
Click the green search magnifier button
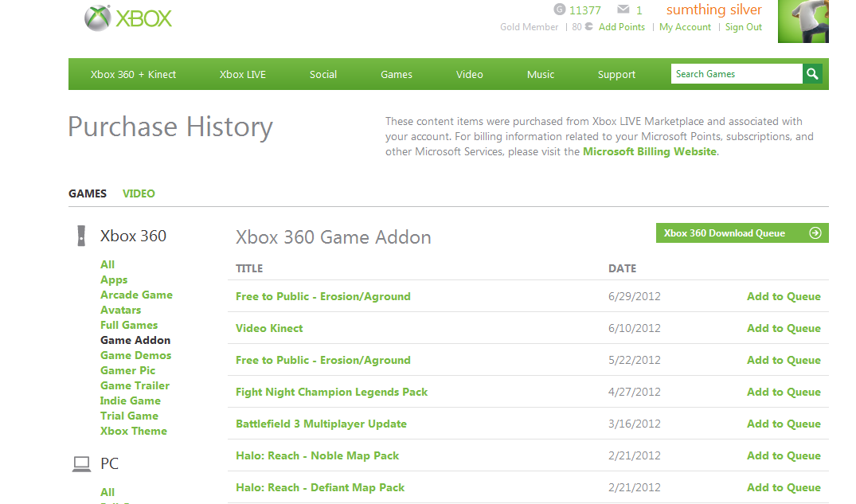[x=812, y=74]
